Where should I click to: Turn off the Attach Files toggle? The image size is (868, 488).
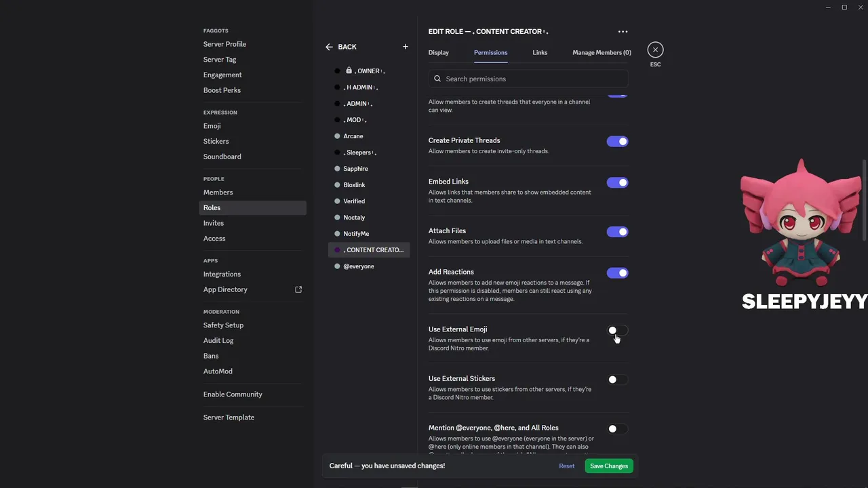[617, 232]
